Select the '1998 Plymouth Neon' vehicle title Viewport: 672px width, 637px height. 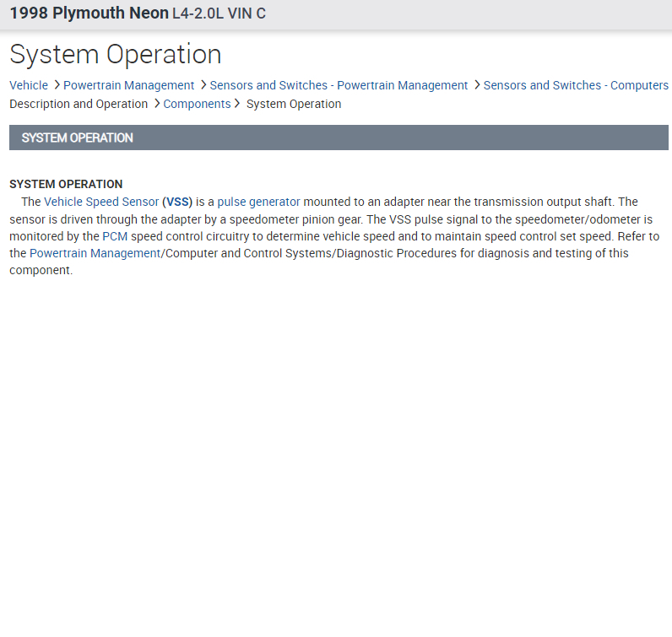click(x=89, y=13)
